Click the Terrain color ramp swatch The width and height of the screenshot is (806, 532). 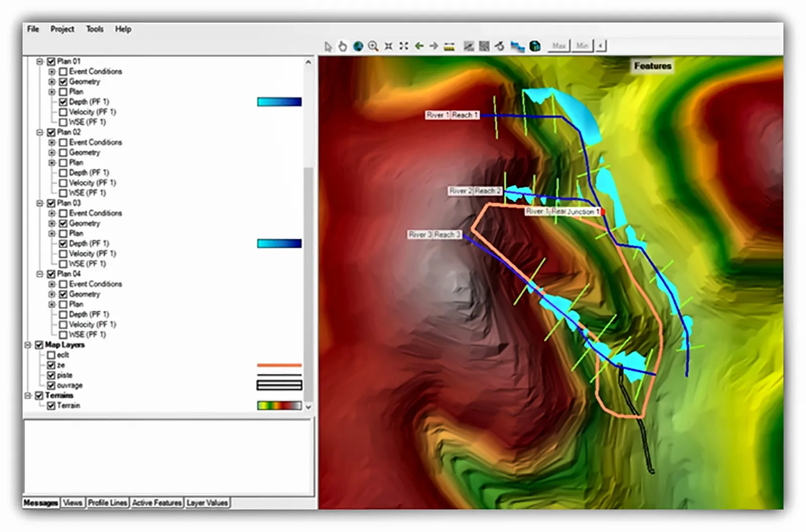[x=279, y=406]
